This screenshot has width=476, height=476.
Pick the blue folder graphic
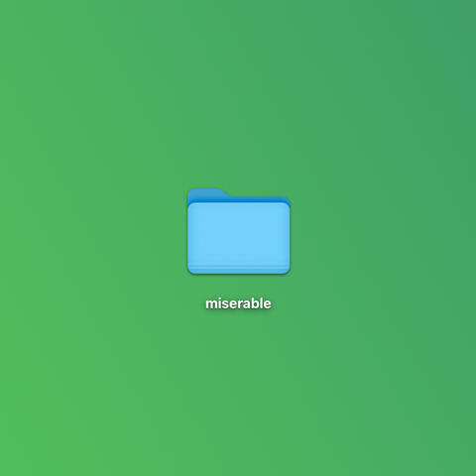(x=239, y=231)
